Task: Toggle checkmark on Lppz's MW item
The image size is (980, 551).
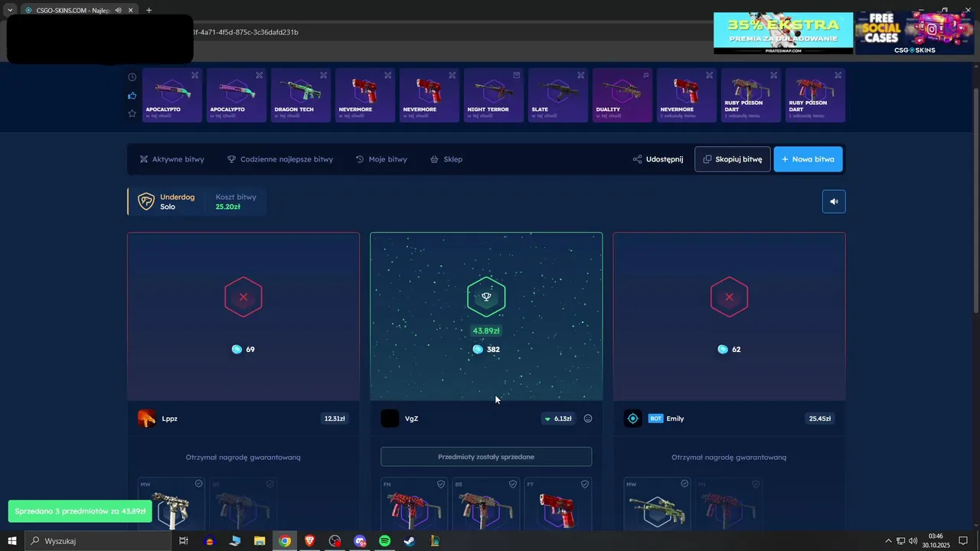Action: click(198, 484)
